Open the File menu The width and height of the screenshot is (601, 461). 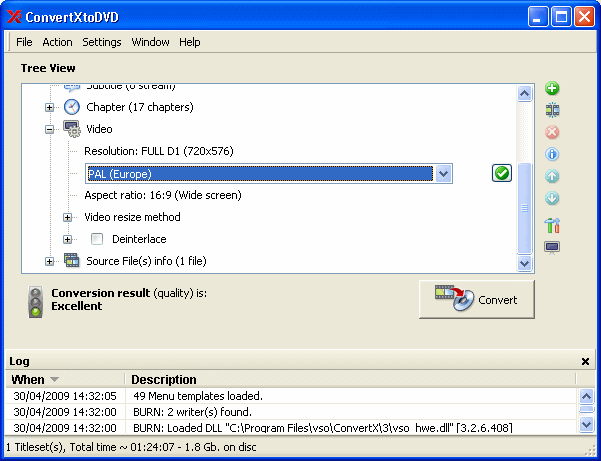tap(24, 42)
